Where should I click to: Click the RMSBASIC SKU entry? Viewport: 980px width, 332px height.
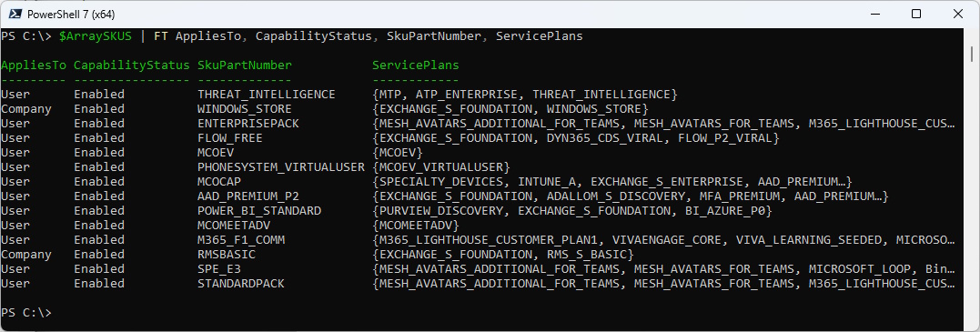(x=227, y=255)
